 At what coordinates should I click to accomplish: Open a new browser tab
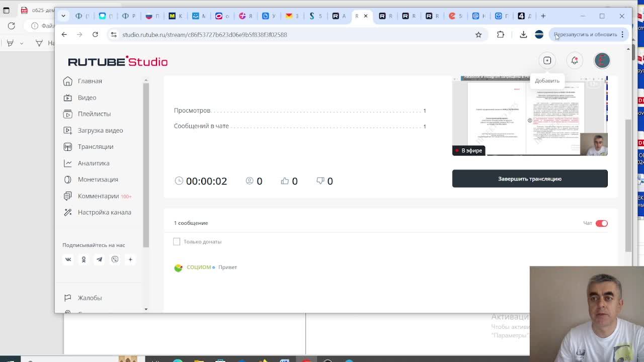point(543,16)
